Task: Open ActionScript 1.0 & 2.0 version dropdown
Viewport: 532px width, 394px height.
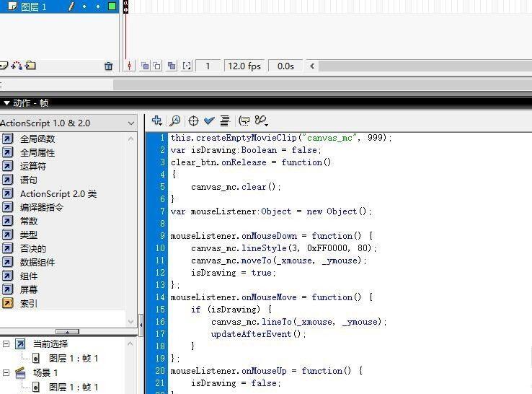Action: point(68,123)
